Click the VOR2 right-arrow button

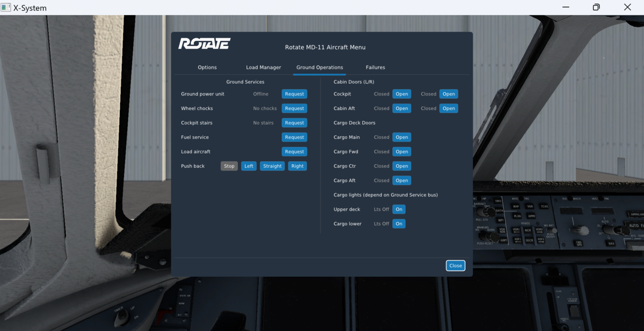[539, 230]
